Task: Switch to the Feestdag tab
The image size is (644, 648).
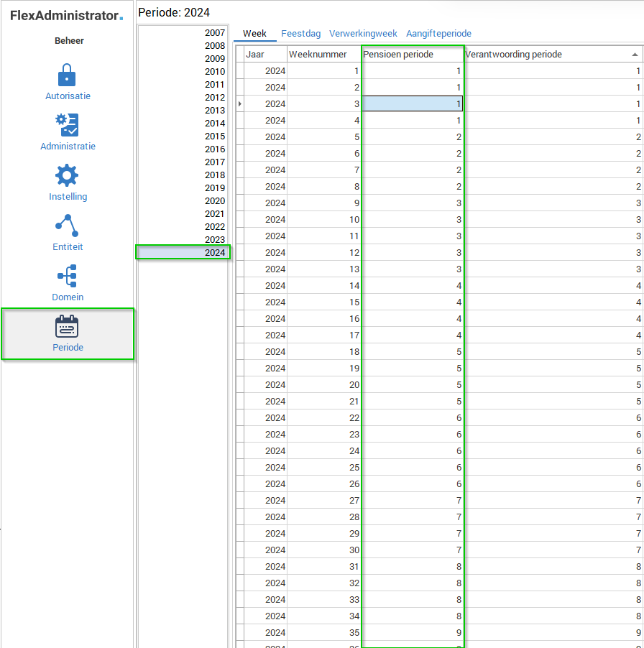Action: (x=300, y=34)
